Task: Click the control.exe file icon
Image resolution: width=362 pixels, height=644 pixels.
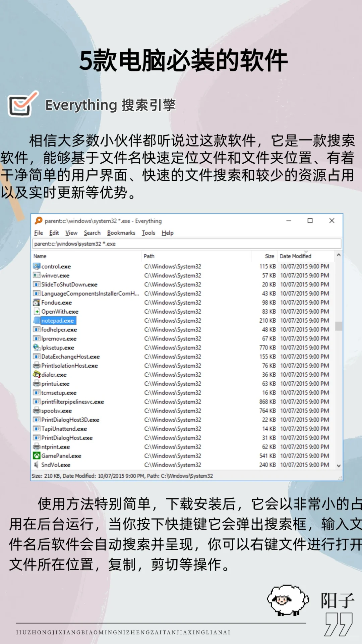Action: click(37, 266)
